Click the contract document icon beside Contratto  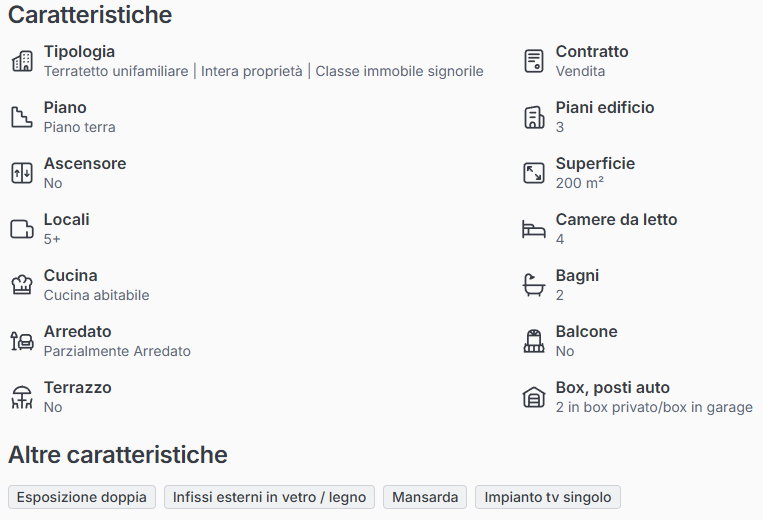pos(534,61)
